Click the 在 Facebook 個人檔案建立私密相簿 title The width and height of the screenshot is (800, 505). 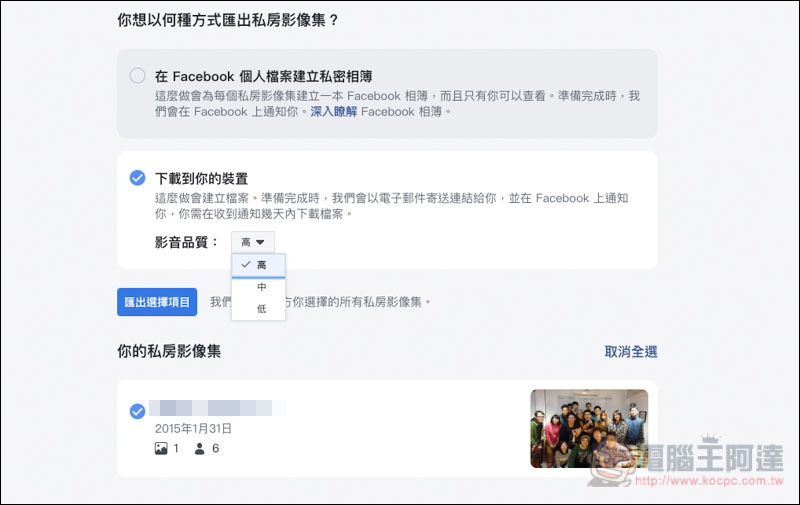click(x=264, y=77)
